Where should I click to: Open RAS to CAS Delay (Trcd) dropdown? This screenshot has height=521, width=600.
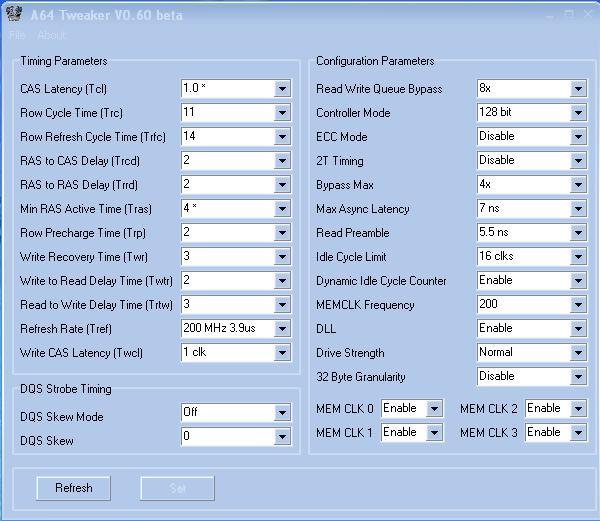pos(282,161)
